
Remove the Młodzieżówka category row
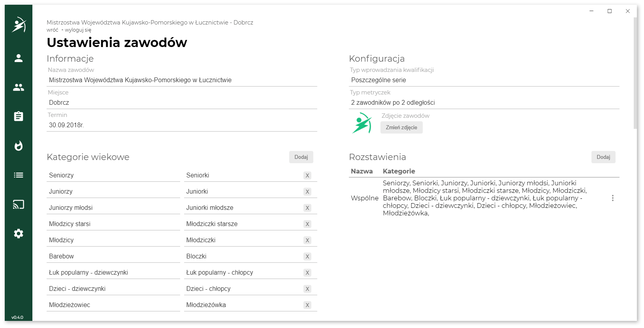(307, 305)
